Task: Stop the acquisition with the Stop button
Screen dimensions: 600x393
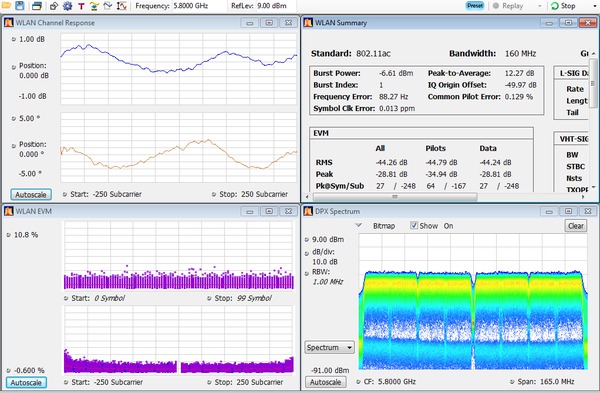Action: point(563,6)
